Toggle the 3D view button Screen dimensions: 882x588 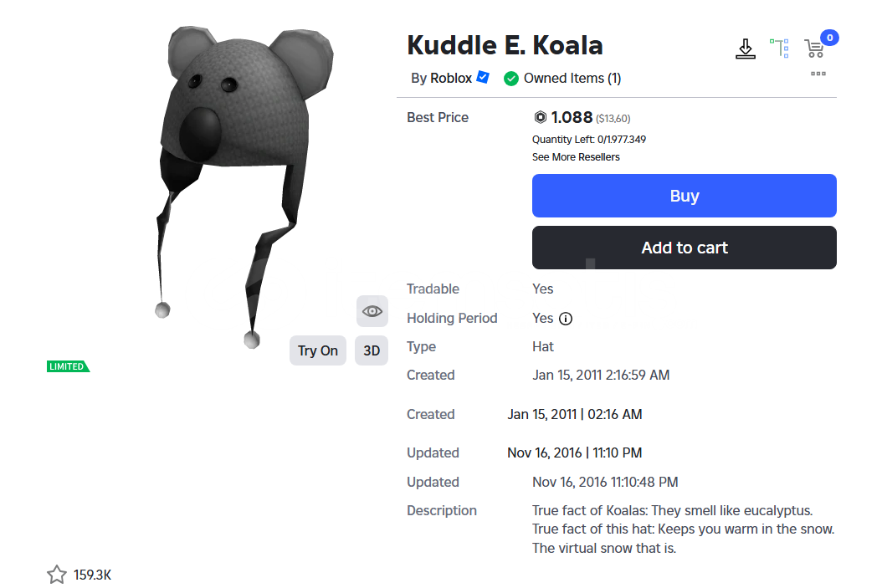pos(372,350)
